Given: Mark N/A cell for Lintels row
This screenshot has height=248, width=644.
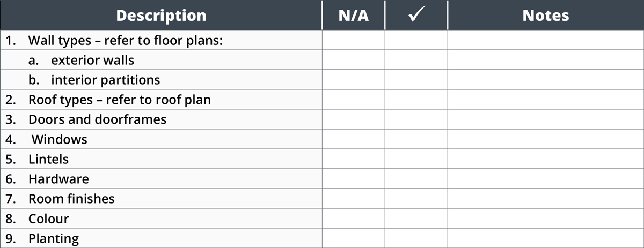Looking at the screenshot, I should click(354, 159).
